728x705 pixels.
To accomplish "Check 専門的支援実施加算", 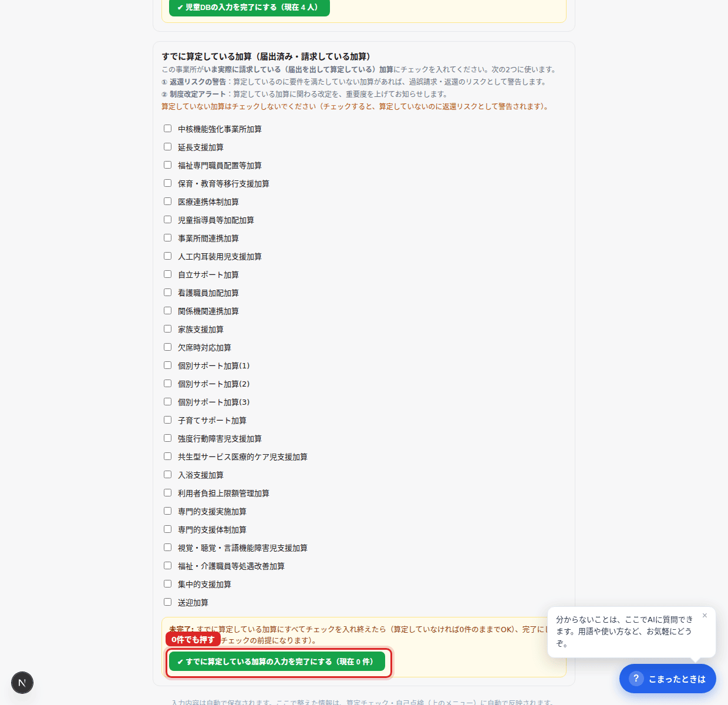I will 167,511.
